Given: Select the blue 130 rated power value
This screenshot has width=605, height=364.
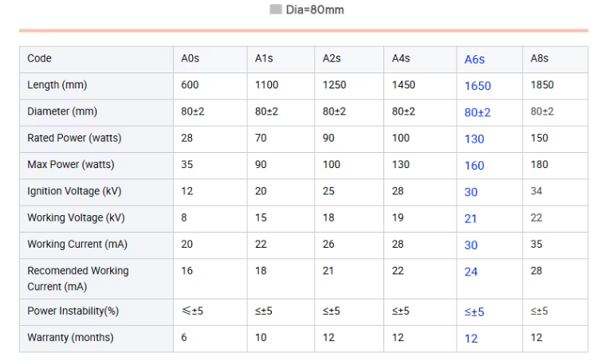Looking at the screenshot, I should (474, 139).
